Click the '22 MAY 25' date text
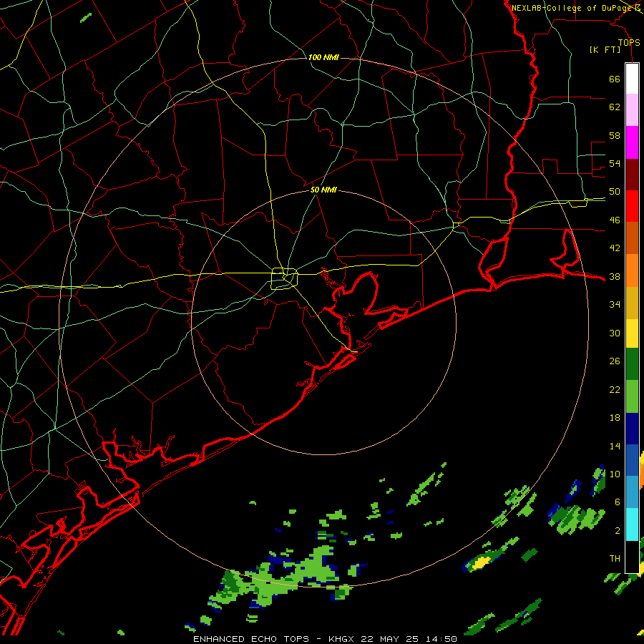The width and height of the screenshot is (644, 644). 390,639
